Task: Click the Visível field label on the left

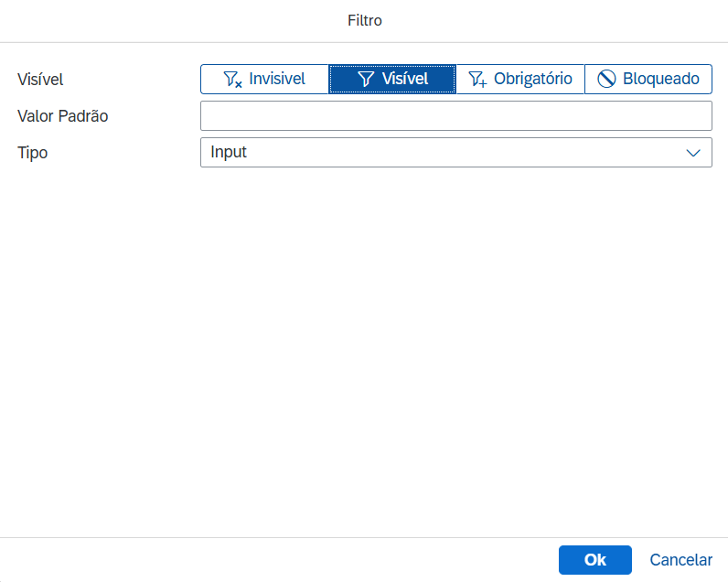Action: click(x=40, y=80)
